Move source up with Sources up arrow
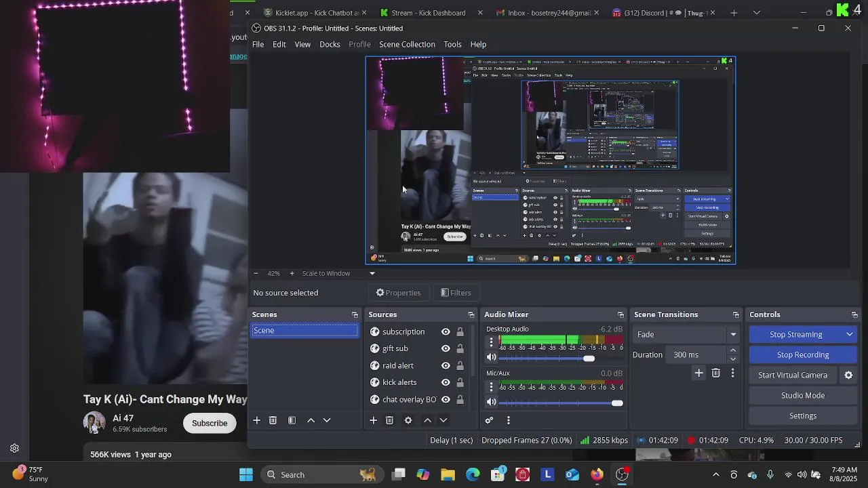 click(x=427, y=420)
